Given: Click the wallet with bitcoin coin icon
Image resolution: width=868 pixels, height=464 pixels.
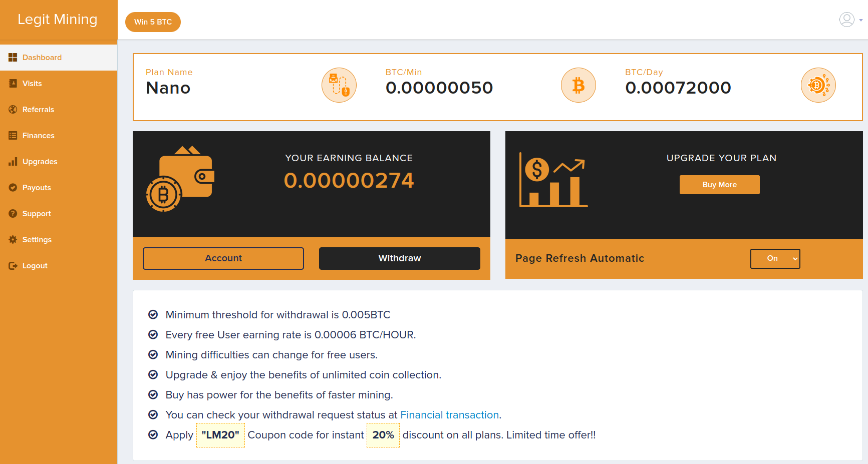Looking at the screenshot, I should (180, 179).
